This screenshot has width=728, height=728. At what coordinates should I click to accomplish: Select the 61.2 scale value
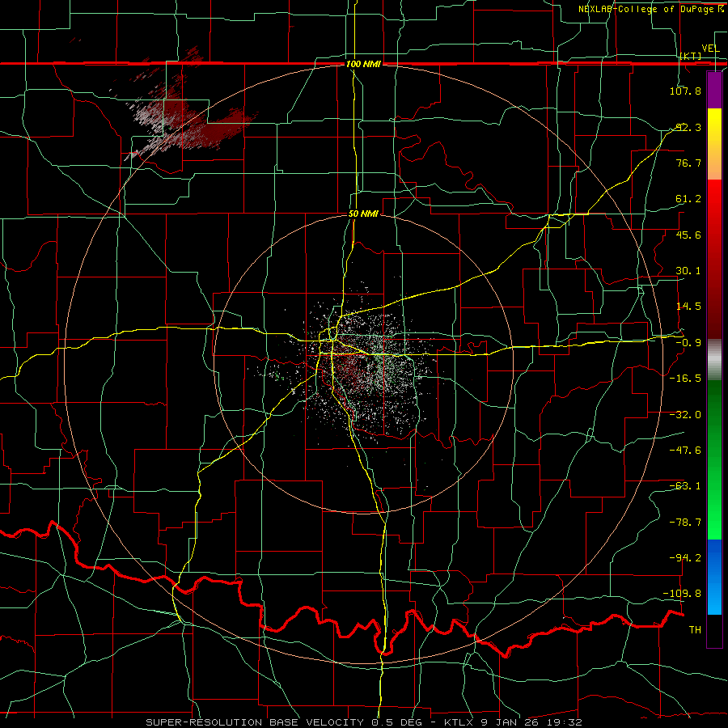(688, 199)
